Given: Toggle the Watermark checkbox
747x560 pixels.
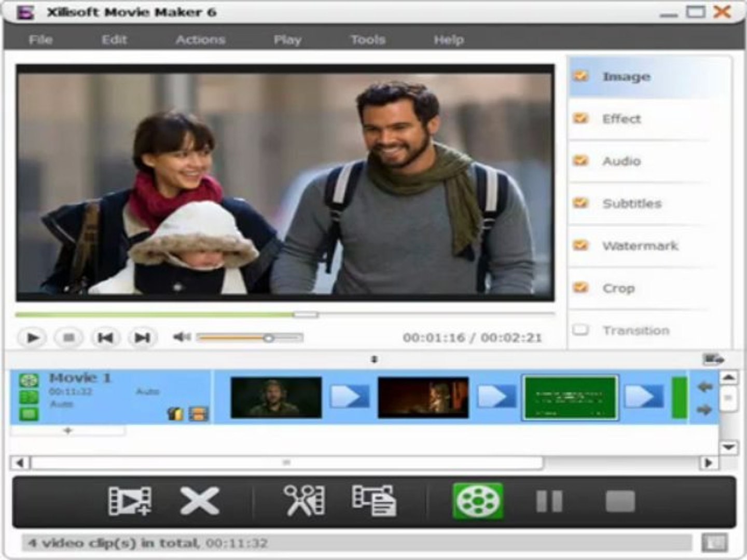Looking at the screenshot, I should tap(580, 245).
